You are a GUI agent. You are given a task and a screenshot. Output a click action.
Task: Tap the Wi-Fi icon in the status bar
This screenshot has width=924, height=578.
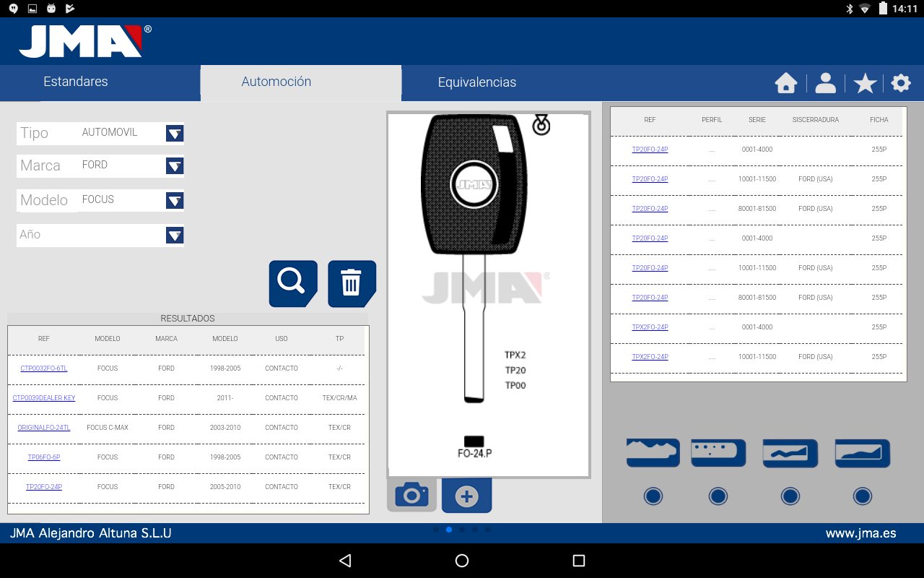[x=865, y=9]
